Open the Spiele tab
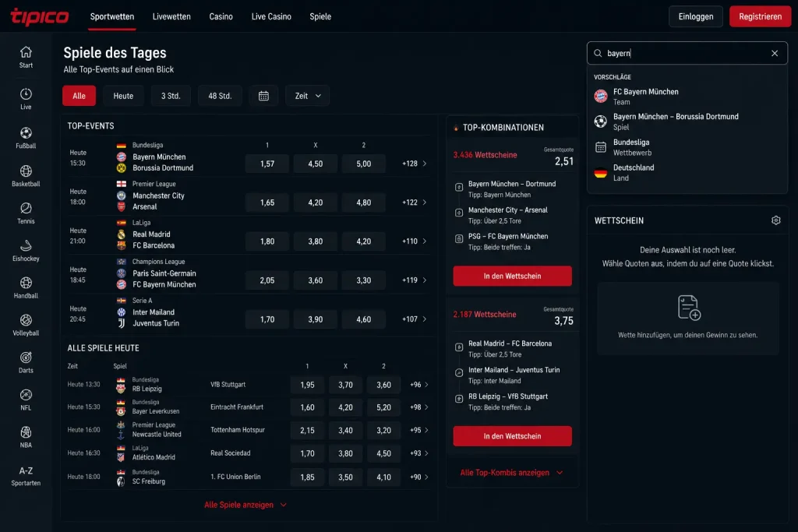Image resolution: width=798 pixels, height=532 pixels. click(x=320, y=17)
